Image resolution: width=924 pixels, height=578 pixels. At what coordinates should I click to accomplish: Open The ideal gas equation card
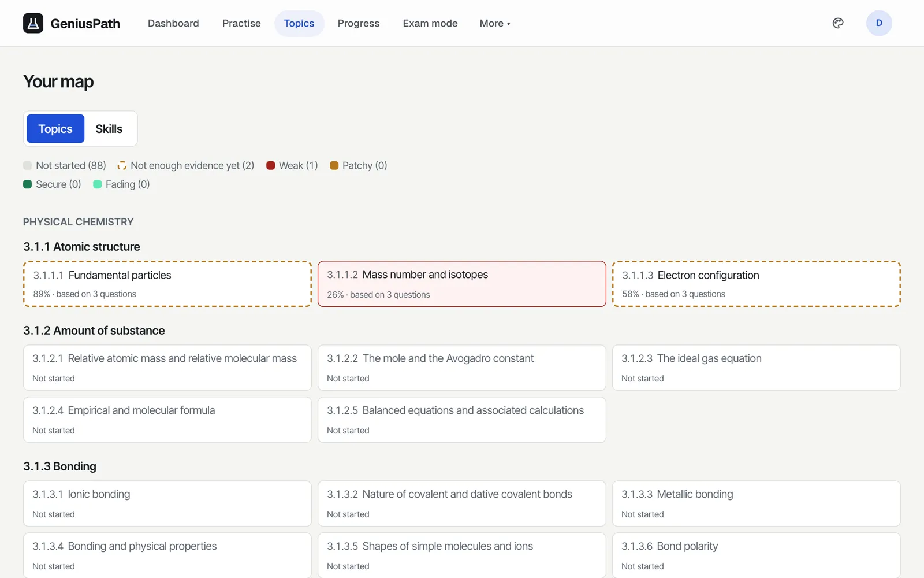(x=757, y=368)
